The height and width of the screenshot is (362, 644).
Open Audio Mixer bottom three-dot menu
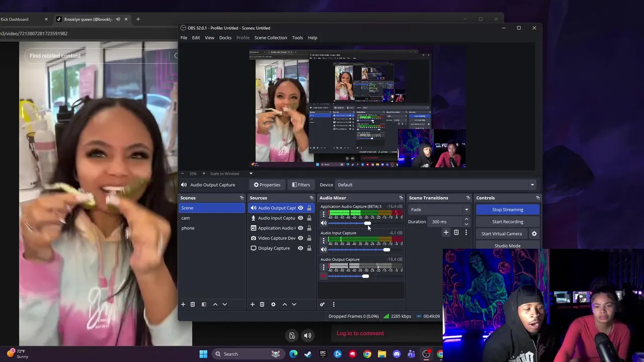pyautogui.click(x=333, y=304)
